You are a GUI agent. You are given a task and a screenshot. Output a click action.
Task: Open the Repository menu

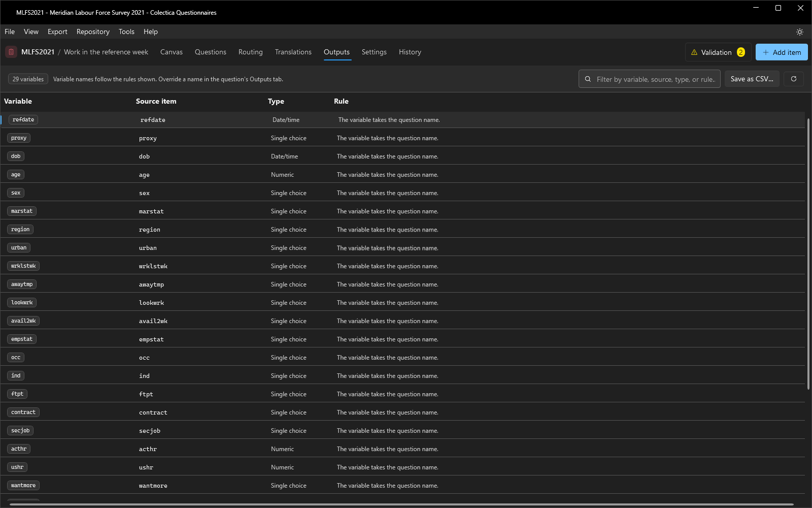(93, 31)
